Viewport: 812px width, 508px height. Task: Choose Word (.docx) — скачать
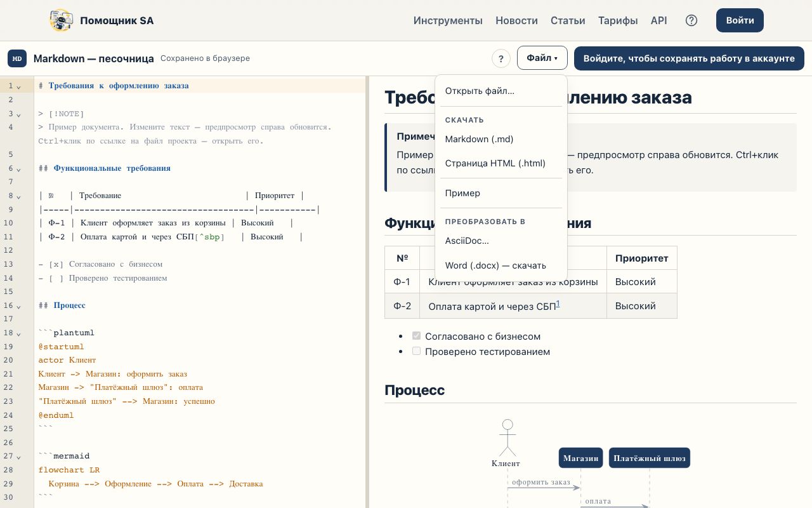pyautogui.click(x=501, y=265)
